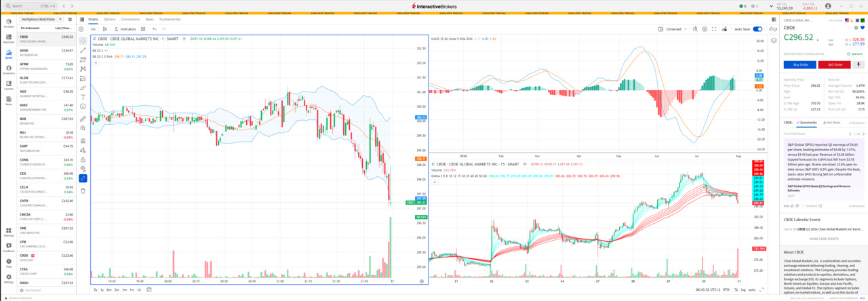Open the Portfolio sidebar icon

coord(8,22)
